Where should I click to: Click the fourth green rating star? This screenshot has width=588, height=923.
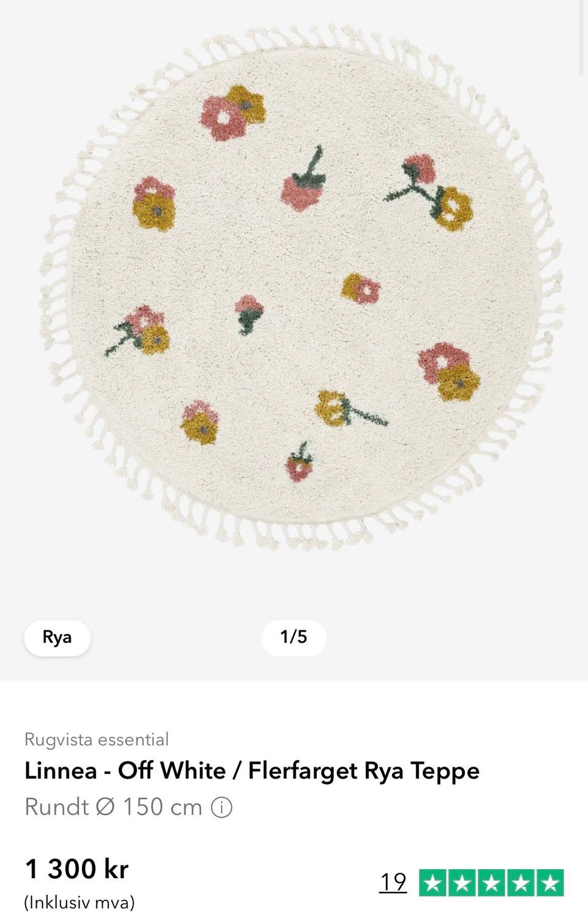[x=521, y=883]
